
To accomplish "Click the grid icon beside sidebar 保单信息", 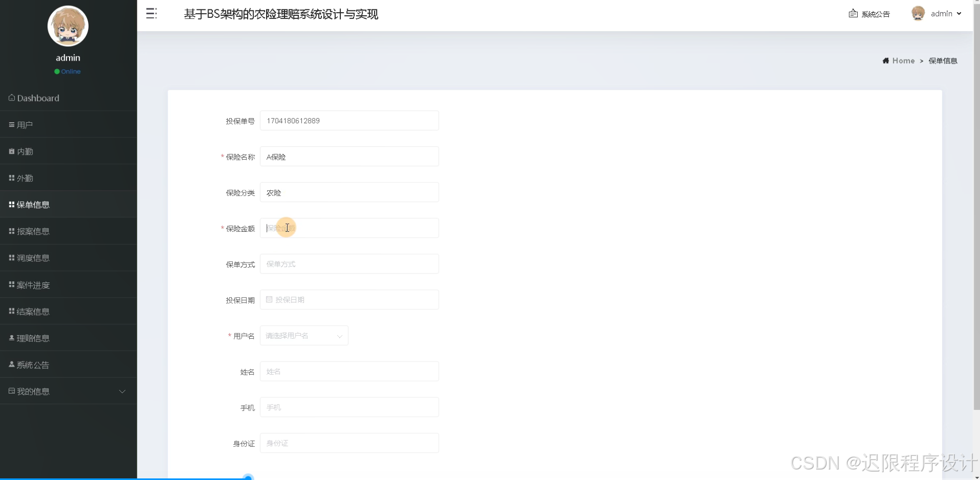I will pos(12,204).
